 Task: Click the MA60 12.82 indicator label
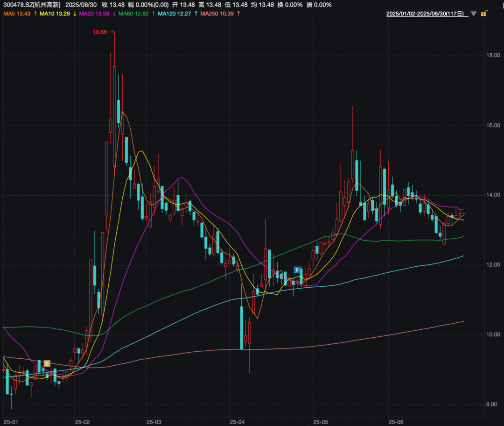tap(133, 14)
